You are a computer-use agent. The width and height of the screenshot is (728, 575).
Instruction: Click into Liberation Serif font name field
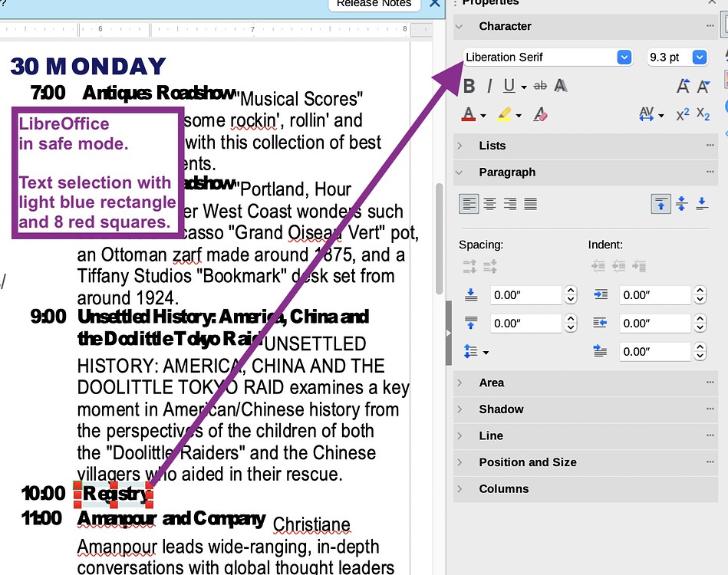(540, 57)
